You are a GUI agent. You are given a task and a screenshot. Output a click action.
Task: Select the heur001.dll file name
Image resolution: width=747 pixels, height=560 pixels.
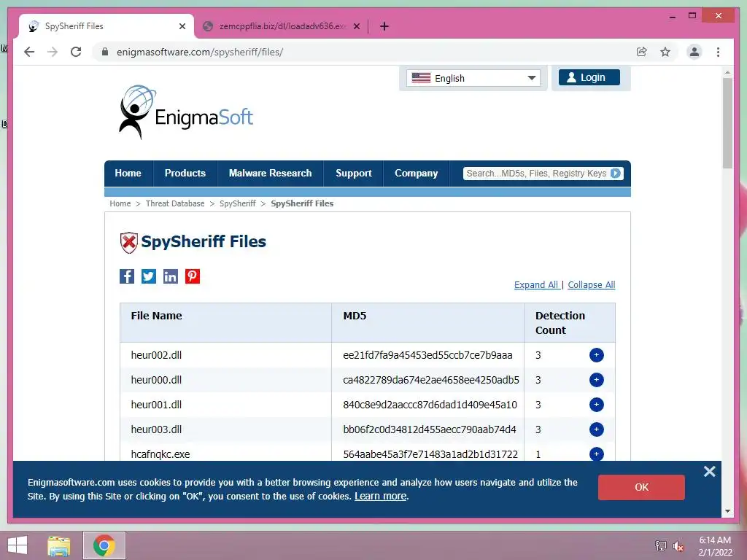pyautogui.click(x=156, y=405)
